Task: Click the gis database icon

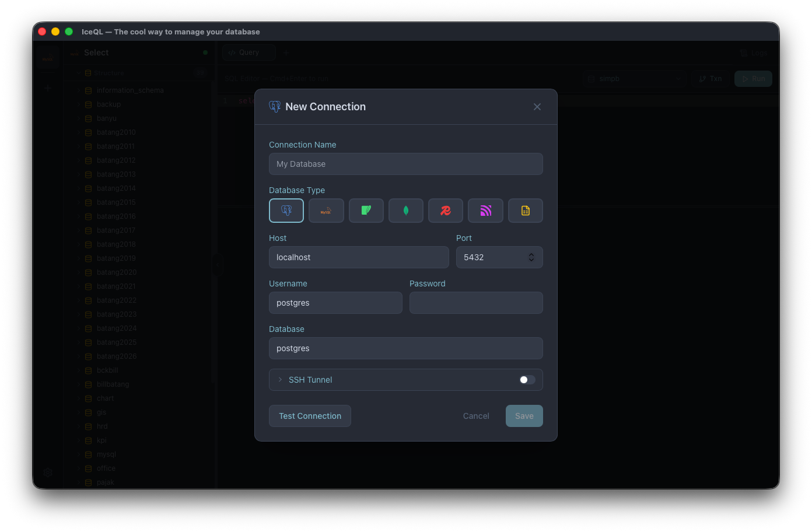Action: pos(89,412)
